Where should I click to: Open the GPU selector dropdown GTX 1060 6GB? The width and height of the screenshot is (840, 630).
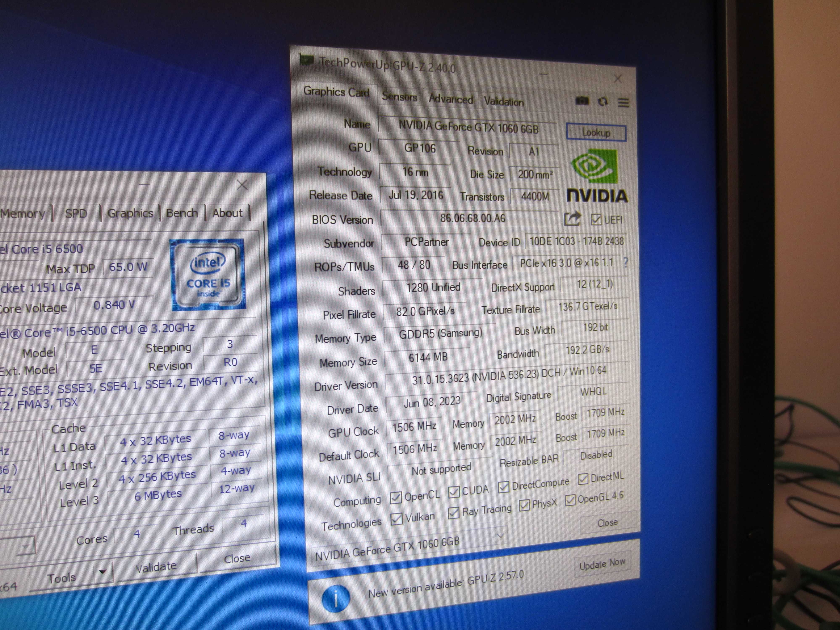pyautogui.click(x=409, y=546)
